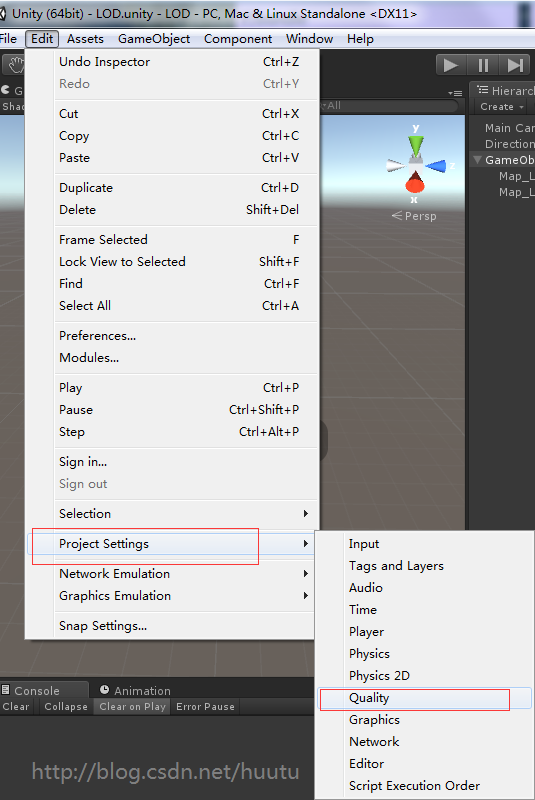Choose Copy from the Edit menu
This screenshot has height=800, width=535.
pos(171,136)
